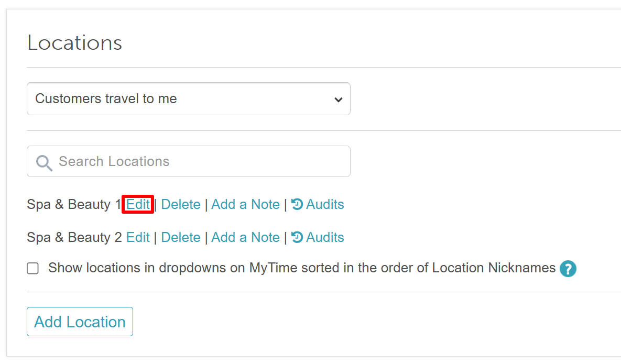621x364 pixels.
Task: Toggle the sort by Location Nicknames checkbox
Action: tap(33, 268)
